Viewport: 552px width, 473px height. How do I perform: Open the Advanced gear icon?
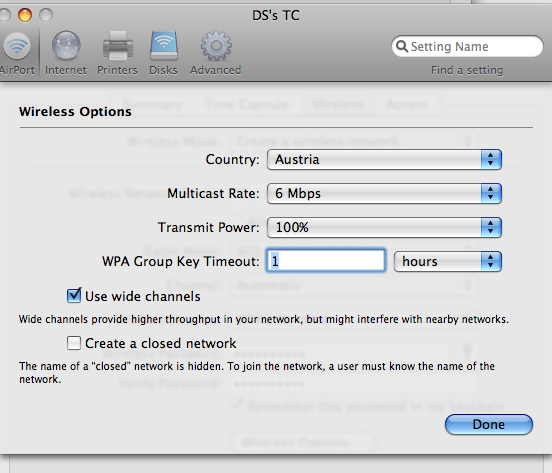click(x=216, y=46)
